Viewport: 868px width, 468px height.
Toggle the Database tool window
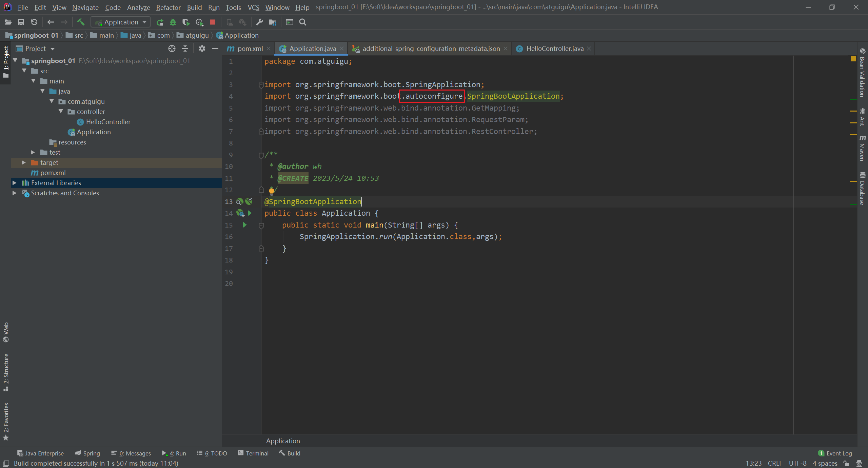tap(862, 189)
